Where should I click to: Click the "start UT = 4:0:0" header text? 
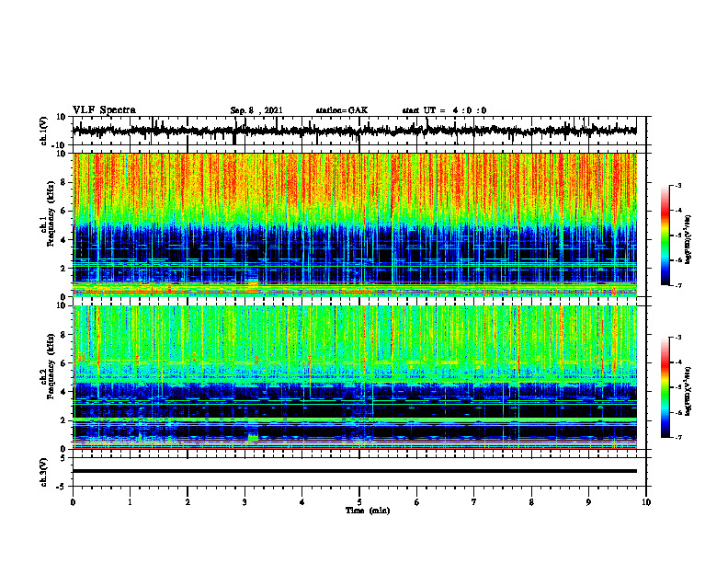(x=444, y=110)
